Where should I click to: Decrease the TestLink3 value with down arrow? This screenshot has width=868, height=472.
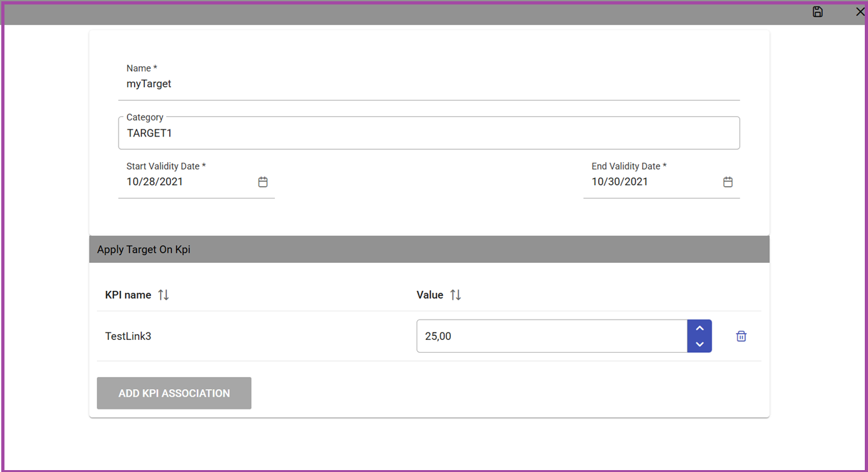click(700, 344)
